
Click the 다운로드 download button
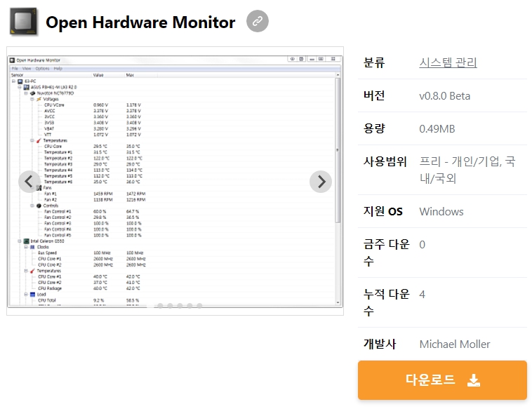point(442,380)
